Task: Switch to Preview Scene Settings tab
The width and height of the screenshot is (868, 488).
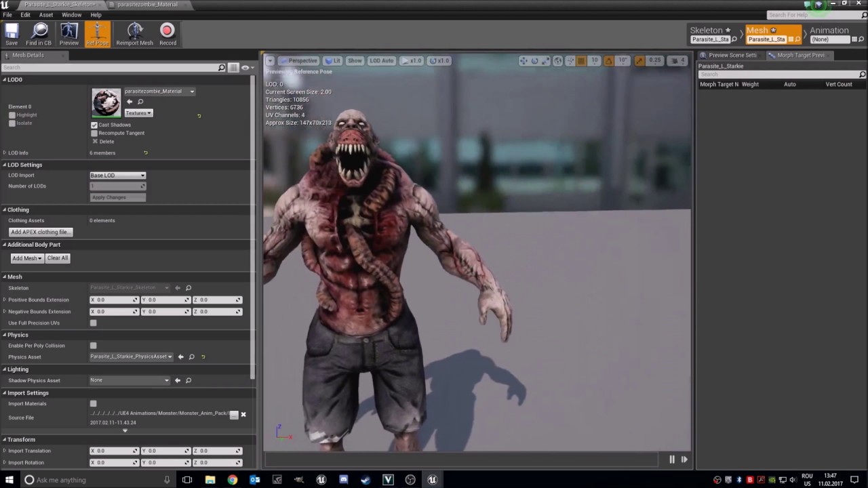Action: [732, 56]
